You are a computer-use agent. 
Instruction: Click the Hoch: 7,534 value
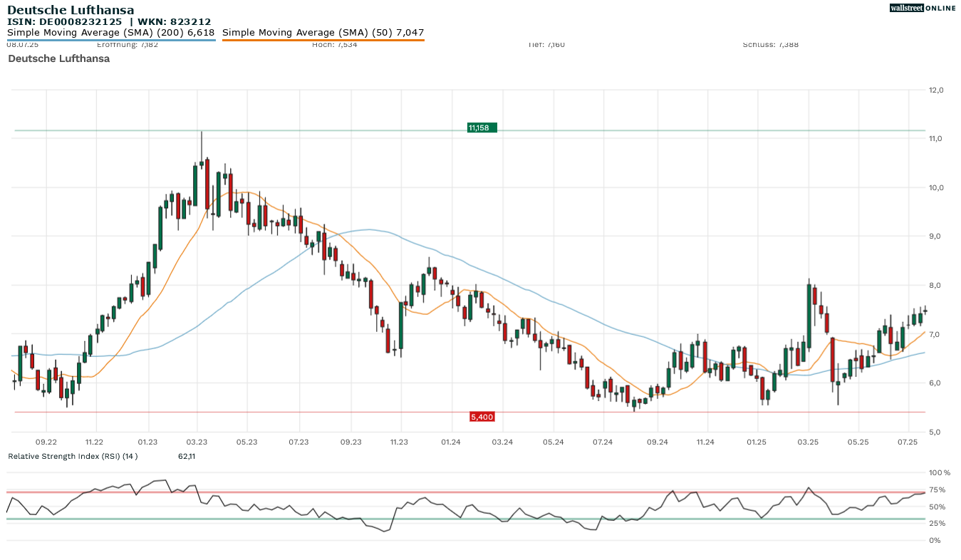pos(335,44)
